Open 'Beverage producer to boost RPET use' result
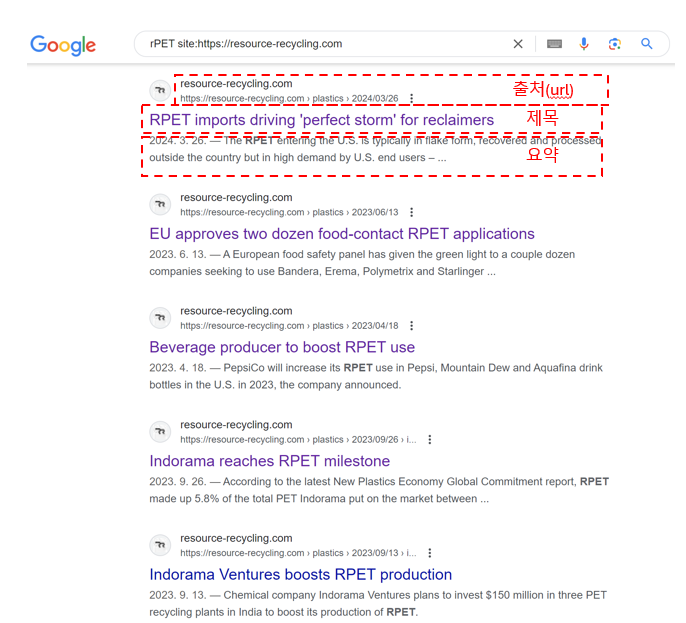Image resolution: width=686 pixels, height=623 pixels. pyautogui.click(x=282, y=347)
